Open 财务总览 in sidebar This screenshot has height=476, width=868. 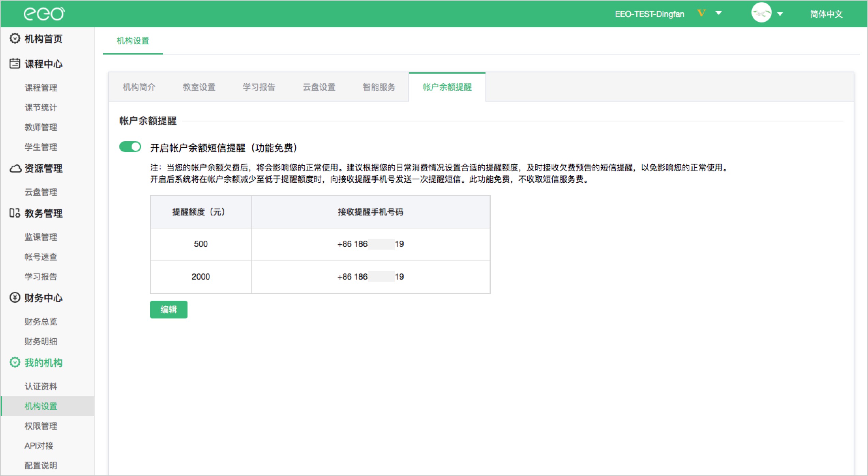point(41,322)
